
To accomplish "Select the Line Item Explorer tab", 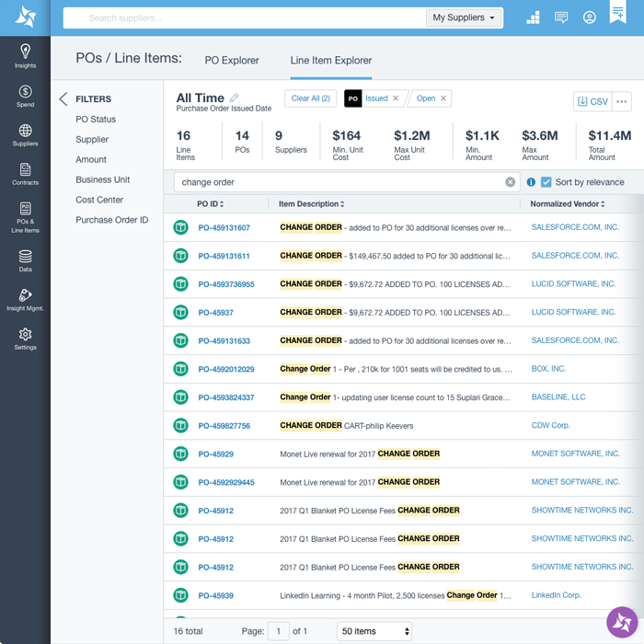I will tap(330, 61).
